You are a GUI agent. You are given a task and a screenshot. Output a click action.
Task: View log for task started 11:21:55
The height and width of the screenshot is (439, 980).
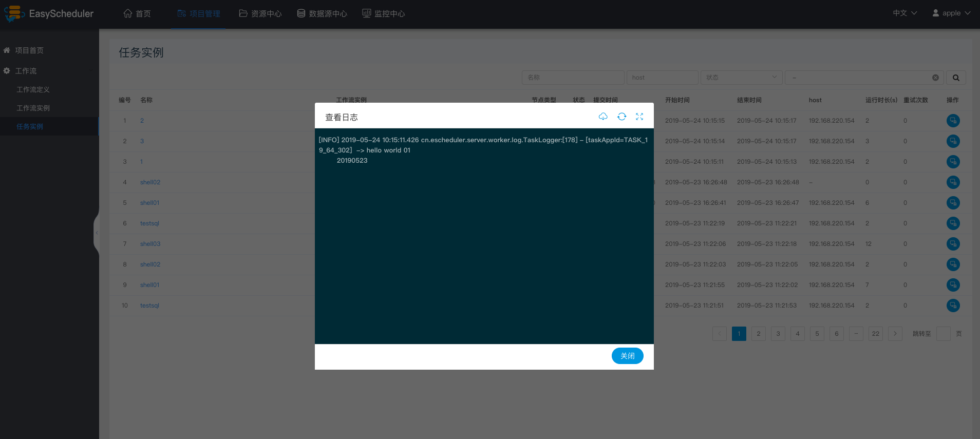click(953, 285)
